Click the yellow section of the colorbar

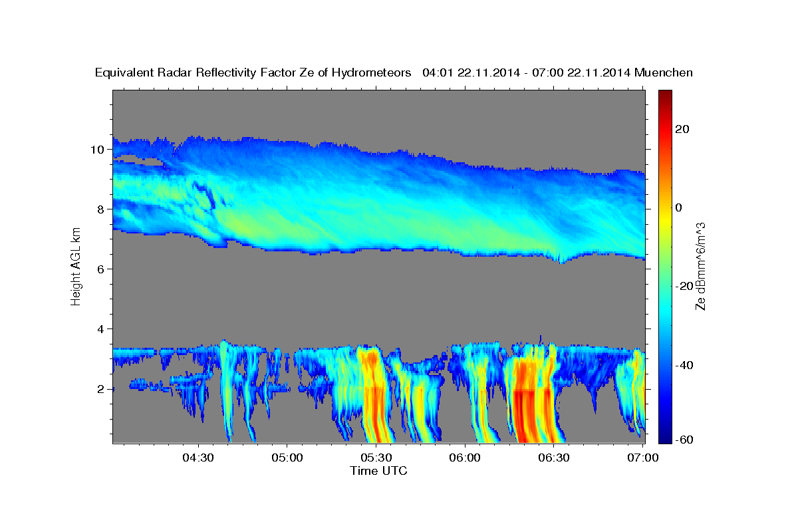[x=665, y=219]
